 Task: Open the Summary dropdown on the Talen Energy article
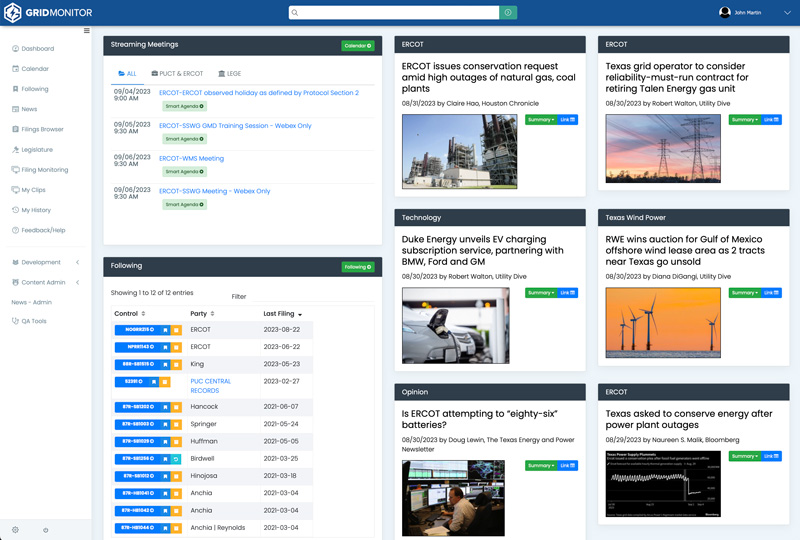click(x=744, y=120)
